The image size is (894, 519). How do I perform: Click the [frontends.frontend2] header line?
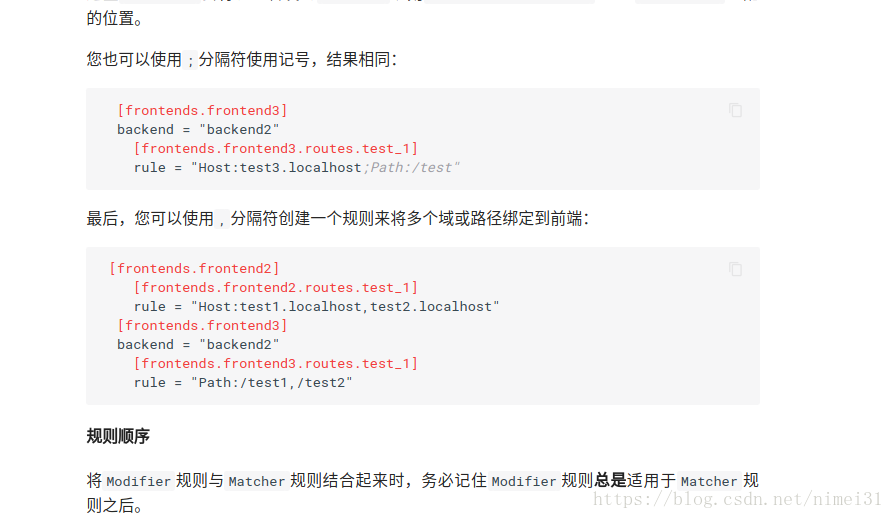(194, 268)
